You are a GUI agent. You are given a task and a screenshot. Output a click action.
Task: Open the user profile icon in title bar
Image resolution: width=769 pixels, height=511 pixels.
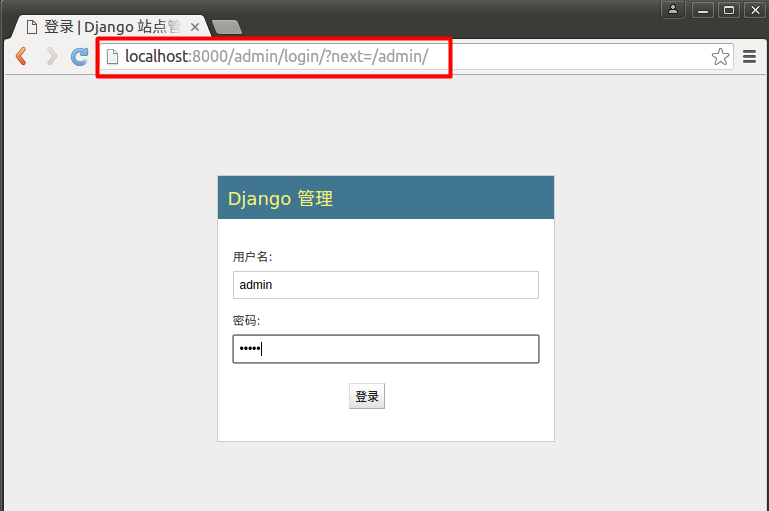click(x=673, y=9)
